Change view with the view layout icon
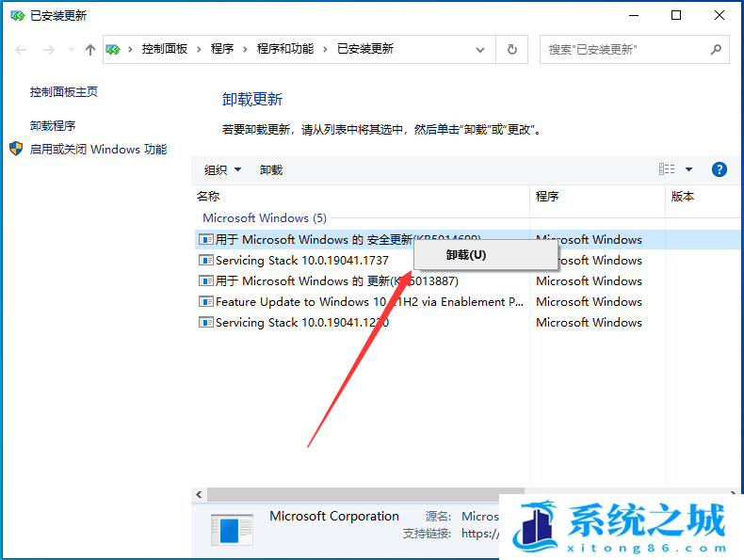The image size is (744, 560). pos(667,169)
